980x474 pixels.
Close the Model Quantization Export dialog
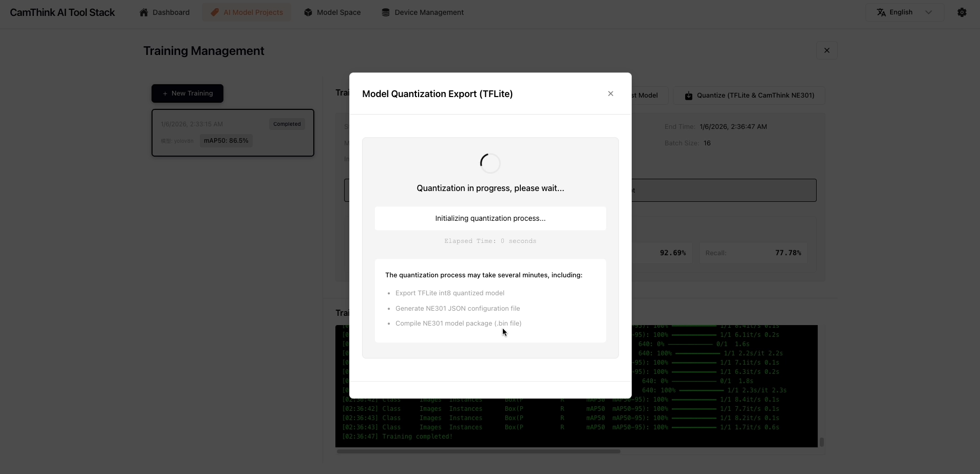pos(610,93)
